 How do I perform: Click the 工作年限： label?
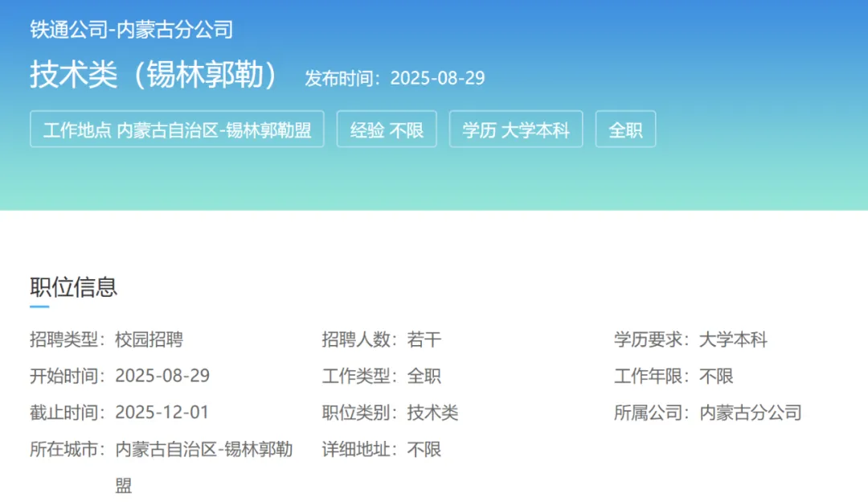652,376
